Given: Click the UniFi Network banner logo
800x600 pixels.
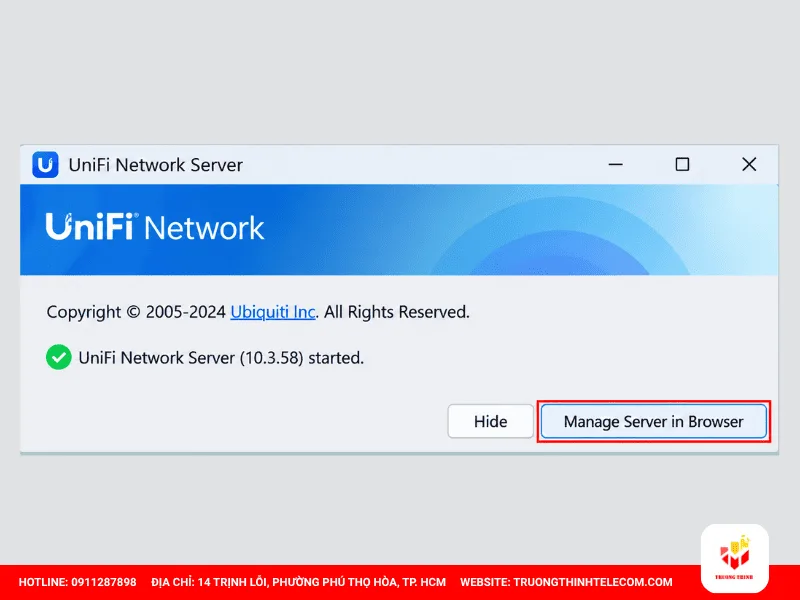Looking at the screenshot, I should click(155, 227).
